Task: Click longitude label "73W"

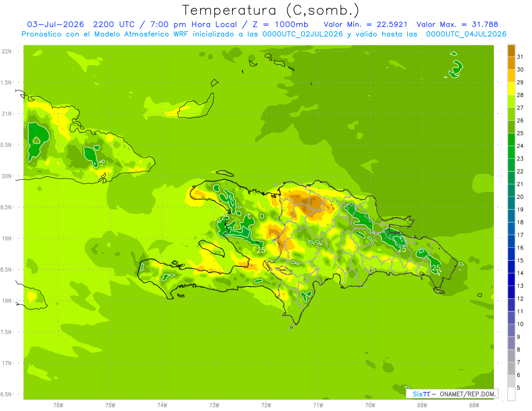Action: click(214, 405)
